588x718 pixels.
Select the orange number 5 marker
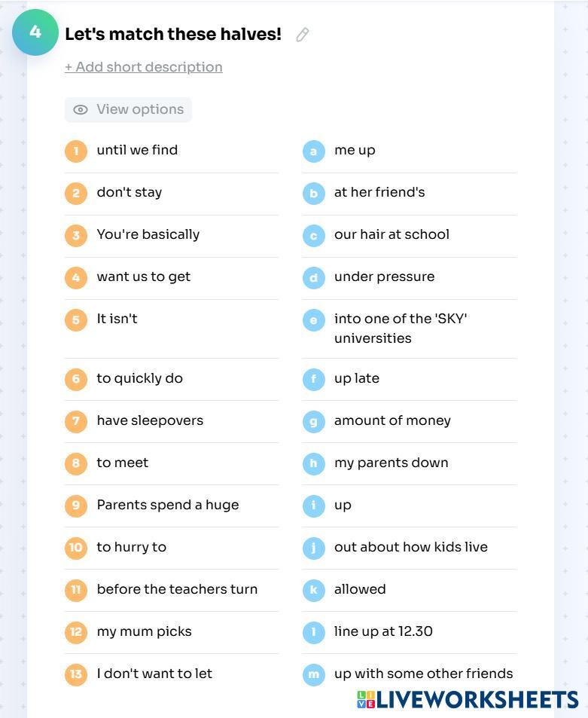(76, 319)
